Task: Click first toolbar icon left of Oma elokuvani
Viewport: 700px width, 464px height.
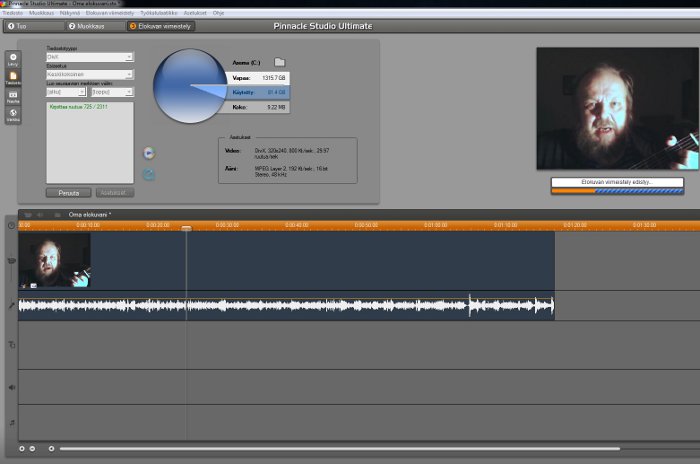Action: point(28,215)
